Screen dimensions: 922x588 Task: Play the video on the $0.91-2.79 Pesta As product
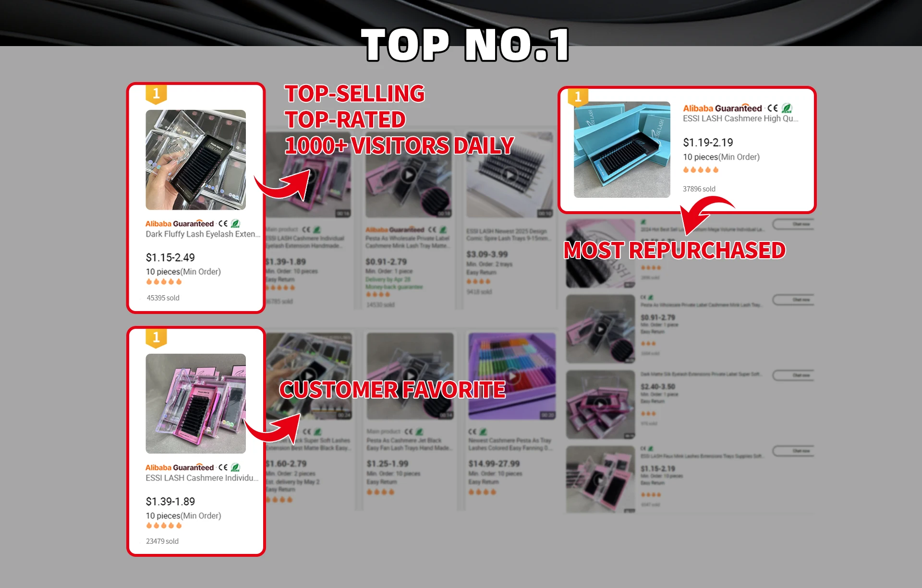408,175
